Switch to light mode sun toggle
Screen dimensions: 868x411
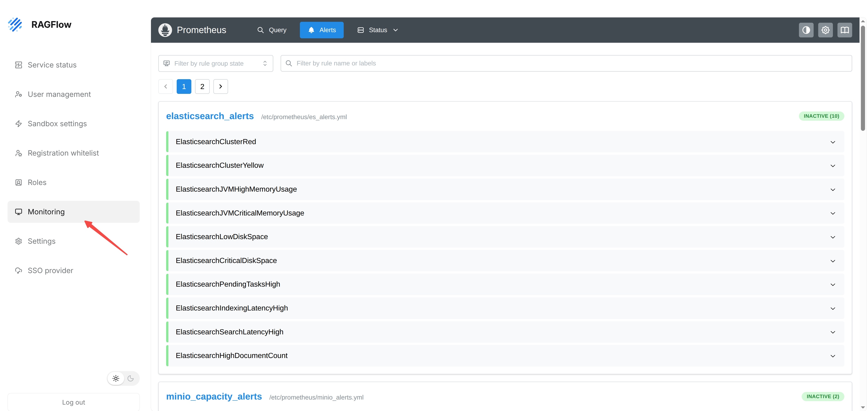click(116, 378)
